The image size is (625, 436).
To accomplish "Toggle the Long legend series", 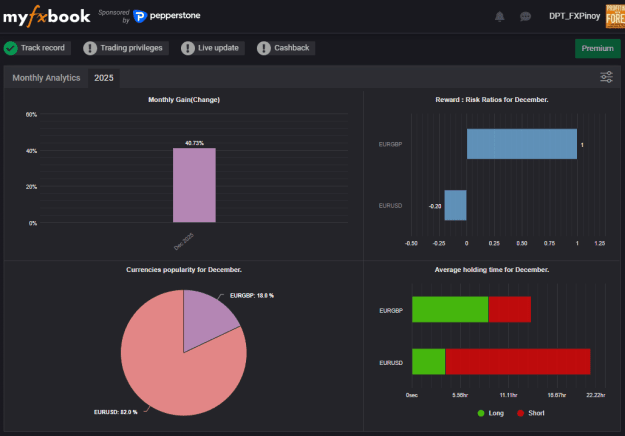I will (x=491, y=413).
